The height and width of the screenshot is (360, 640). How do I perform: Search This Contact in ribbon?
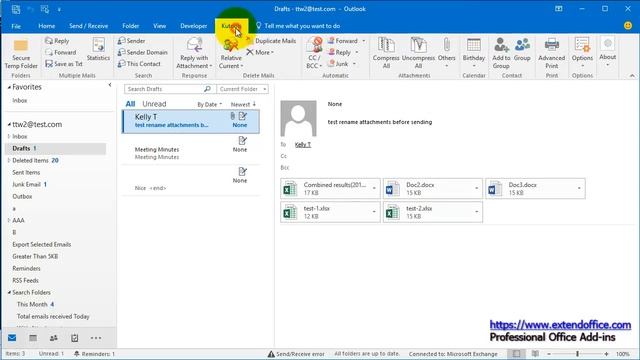tap(139, 64)
